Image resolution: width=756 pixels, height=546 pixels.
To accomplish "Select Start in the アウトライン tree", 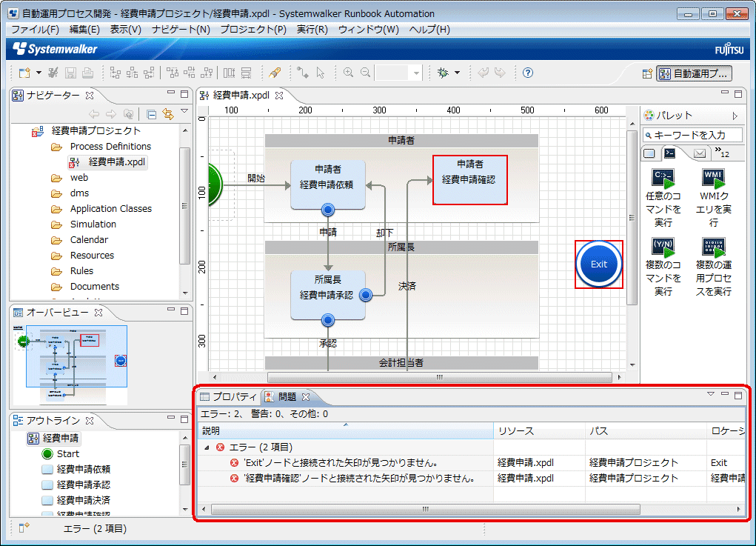I will 68,454.
